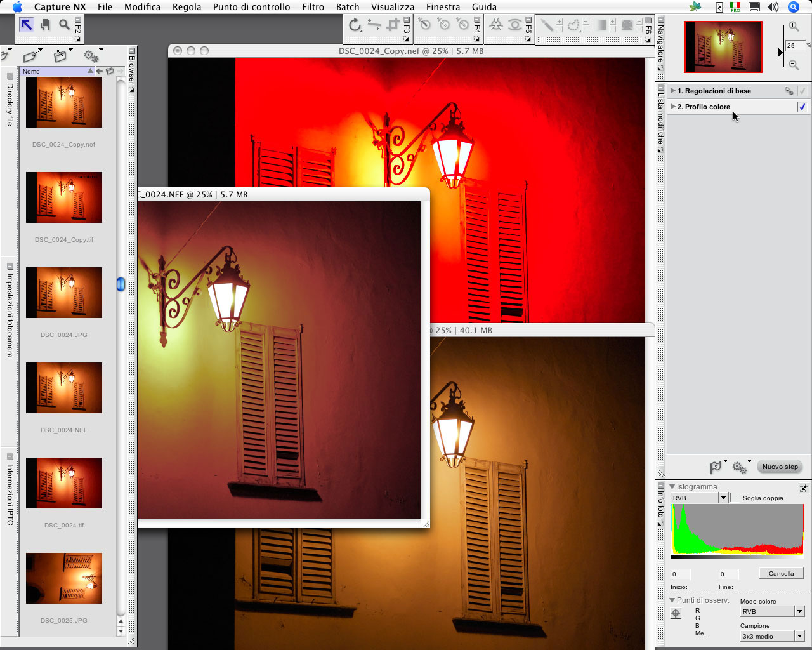Select the Zoom magnifier tool

coord(64,25)
